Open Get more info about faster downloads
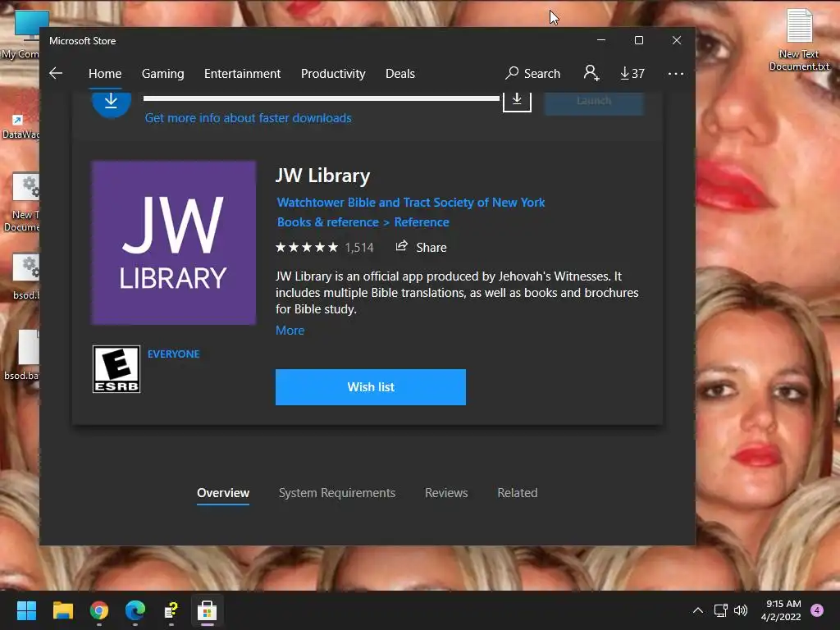The width and height of the screenshot is (840, 630). [248, 118]
